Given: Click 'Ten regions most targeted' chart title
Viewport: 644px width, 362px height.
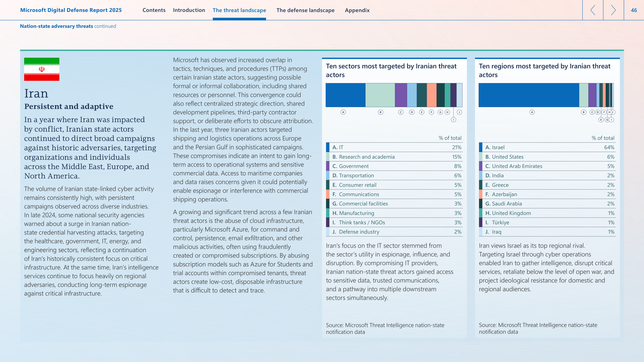Looking at the screenshot, I should [545, 70].
